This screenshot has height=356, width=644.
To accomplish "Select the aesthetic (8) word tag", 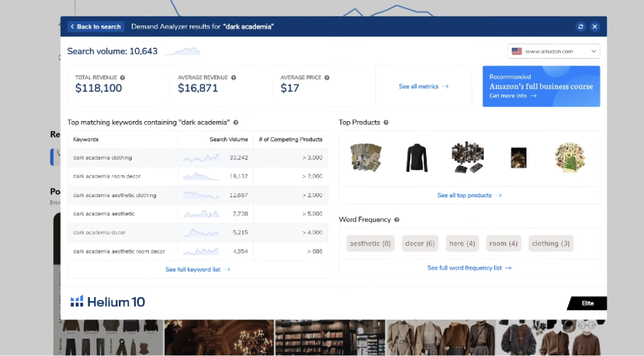I will pyautogui.click(x=370, y=243).
